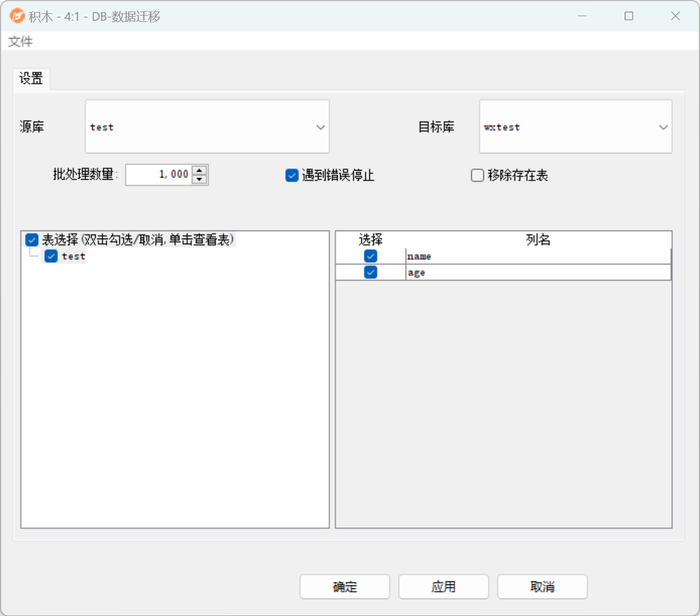Uncheck the test table checkbox
The height and width of the screenshot is (616, 700).
[51, 256]
